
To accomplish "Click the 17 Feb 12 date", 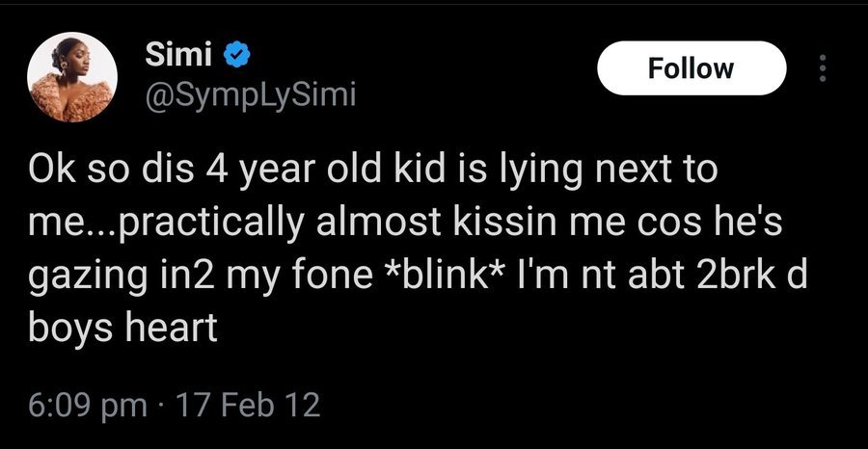I will point(250,405).
